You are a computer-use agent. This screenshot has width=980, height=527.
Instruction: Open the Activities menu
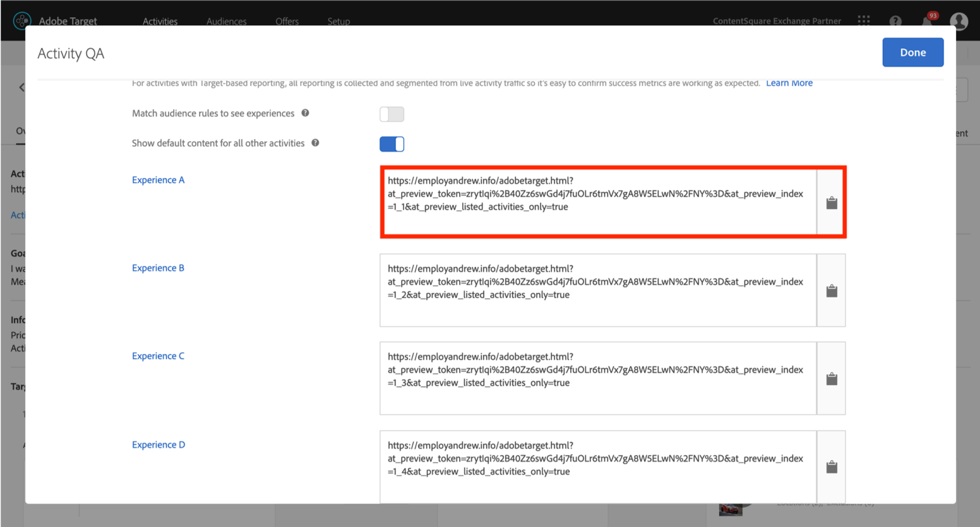[160, 21]
